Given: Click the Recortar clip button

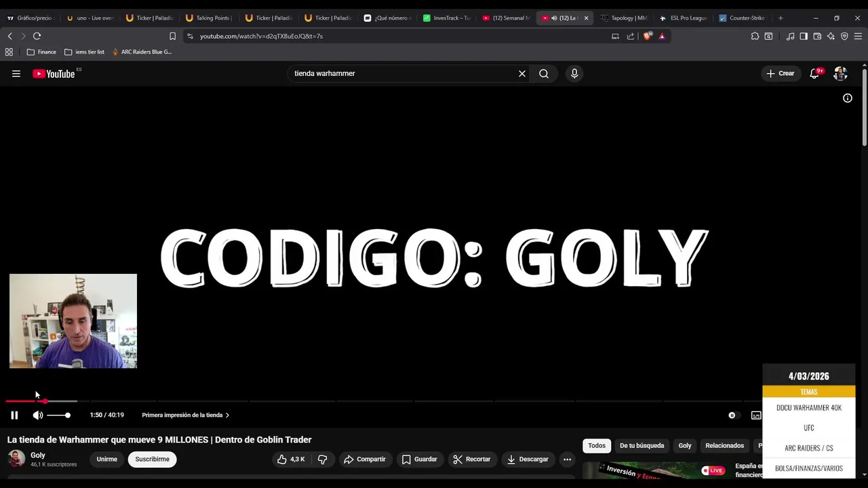Looking at the screenshot, I should coord(472,460).
